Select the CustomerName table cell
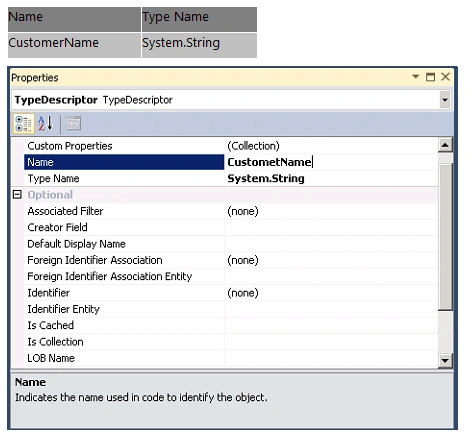This screenshot has width=472, height=441. click(x=74, y=45)
